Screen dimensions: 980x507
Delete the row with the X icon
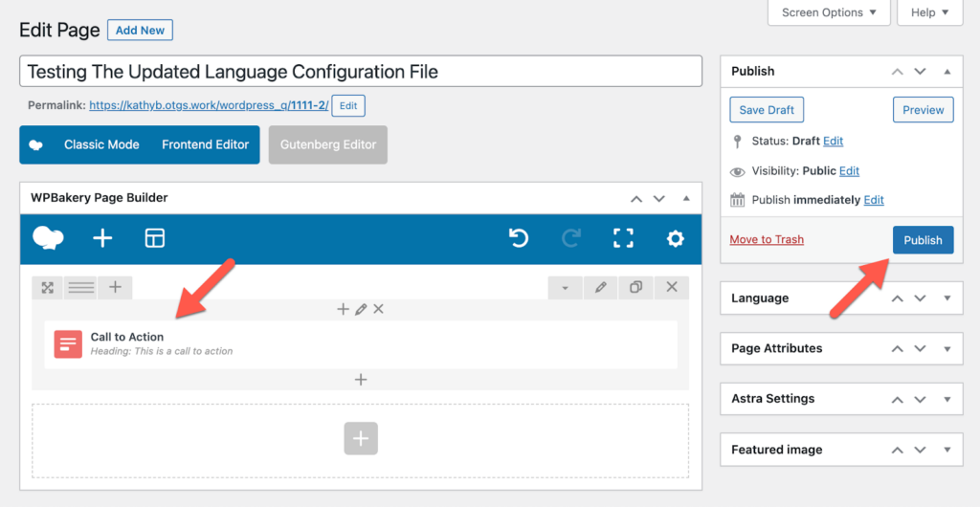tap(672, 287)
